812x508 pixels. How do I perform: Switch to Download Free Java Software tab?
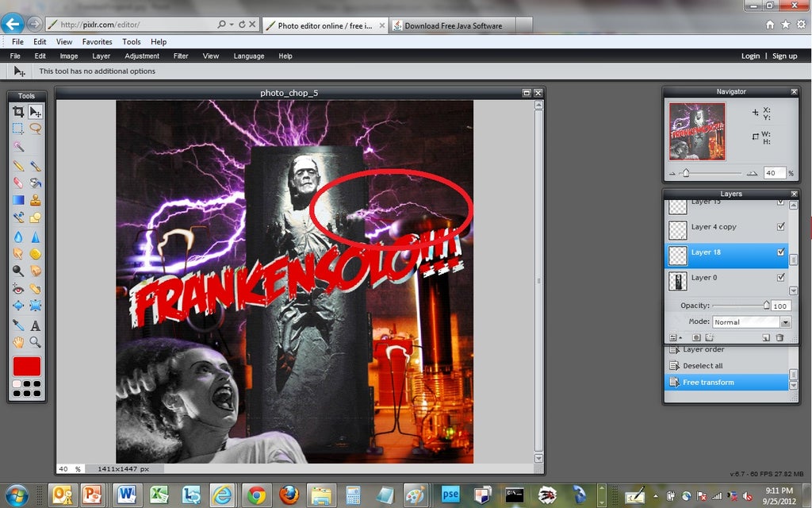coord(453,25)
